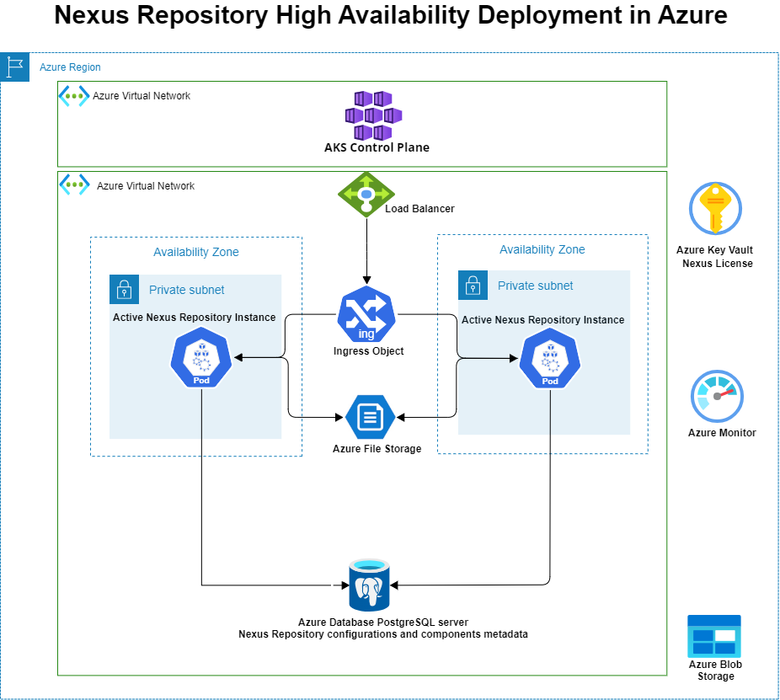Select right Active Nexus Repository Instance text
The image size is (780, 700).
[542, 320]
